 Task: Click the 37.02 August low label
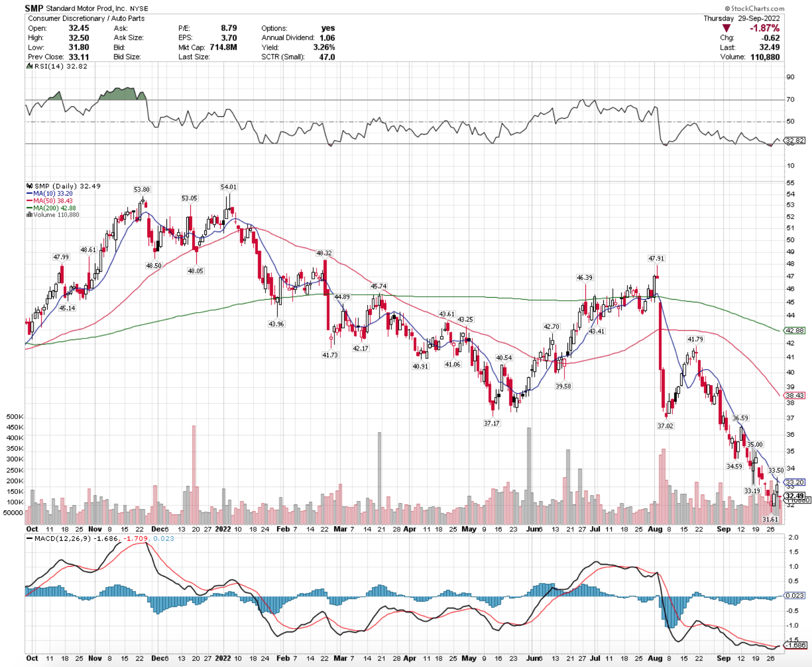coord(665,425)
